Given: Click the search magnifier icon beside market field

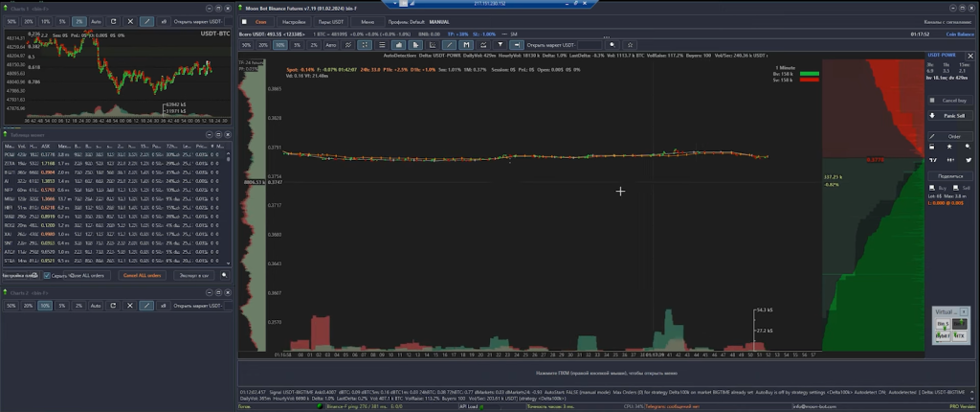Looking at the screenshot, I should [x=612, y=45].
